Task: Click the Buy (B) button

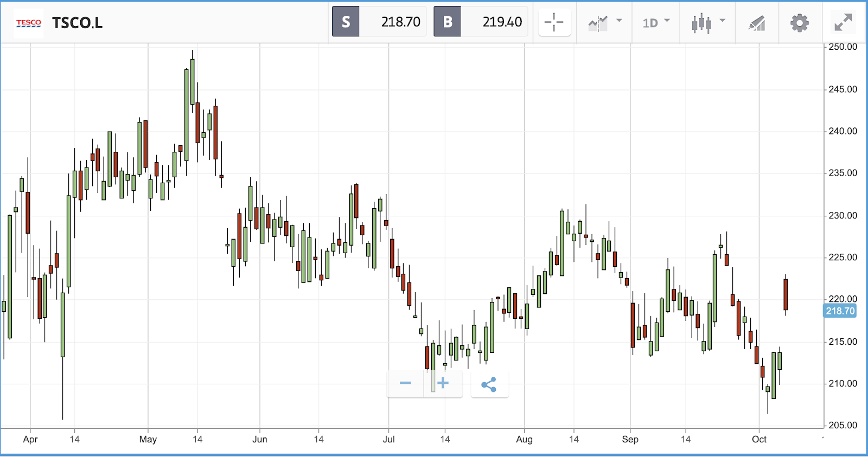Action: tap(447, 22)
